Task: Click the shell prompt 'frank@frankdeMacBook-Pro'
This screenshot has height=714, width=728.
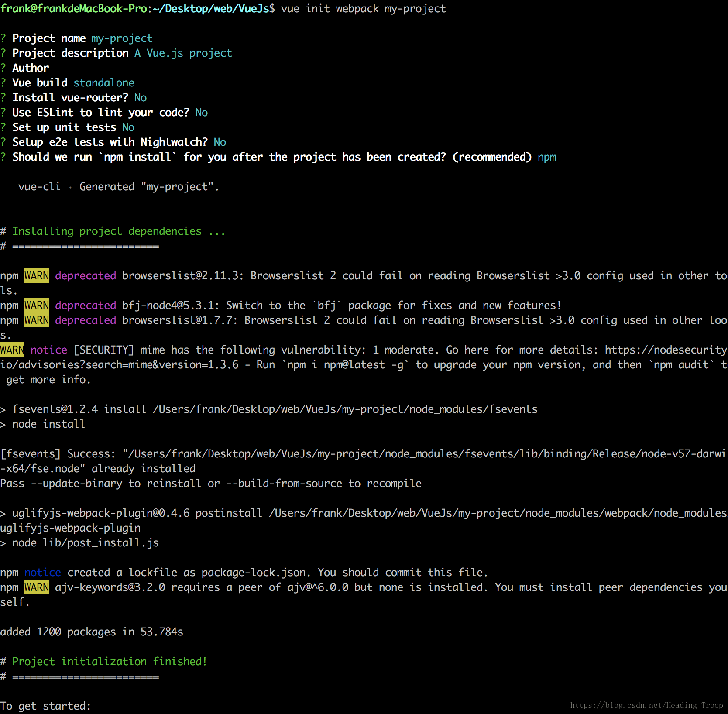Action: pyautogui.click(x=74, y=9)
